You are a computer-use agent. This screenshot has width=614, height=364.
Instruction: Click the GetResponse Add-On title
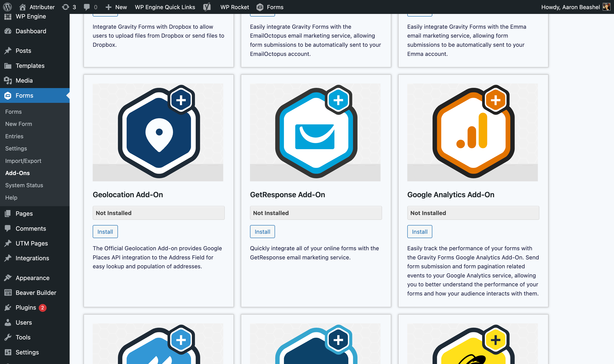pyautogui.click(x=288, y=195)
